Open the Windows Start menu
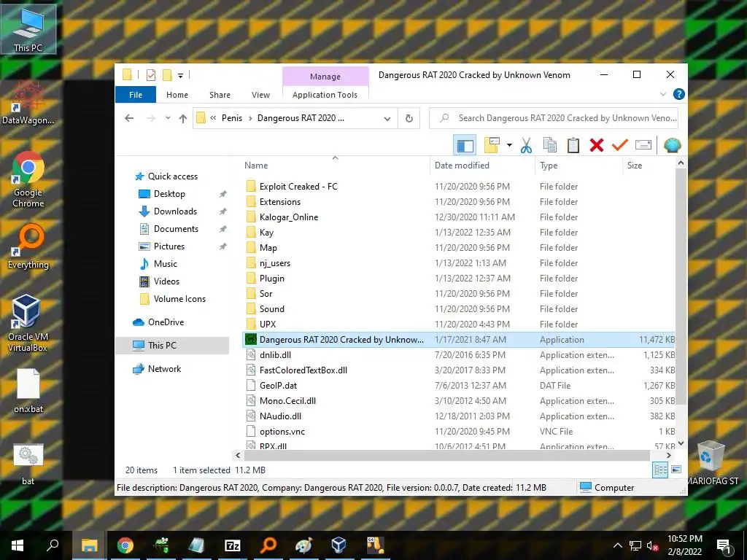Viewport: 747px width, 560px height. [x=18, y=545]
